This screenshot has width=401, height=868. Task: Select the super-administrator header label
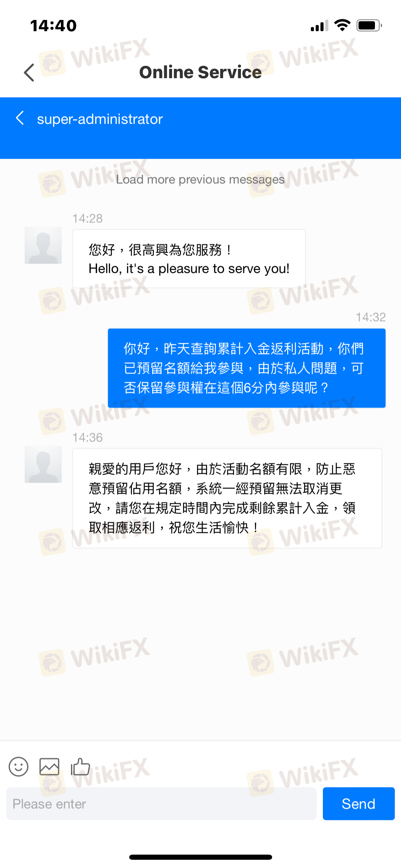(100, 119)
